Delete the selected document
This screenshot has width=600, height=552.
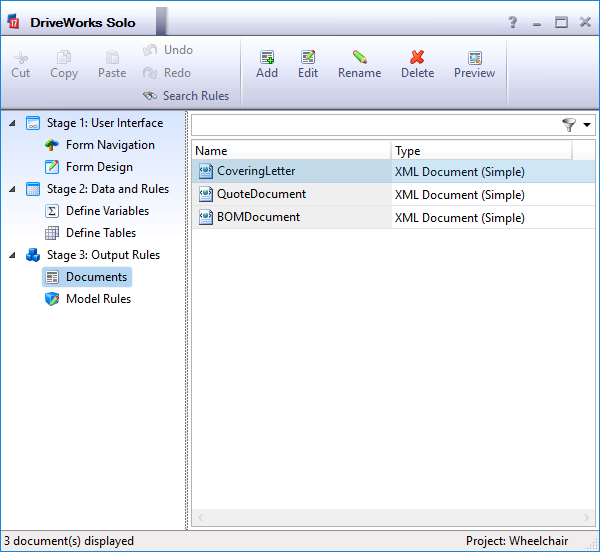(417, 64)
